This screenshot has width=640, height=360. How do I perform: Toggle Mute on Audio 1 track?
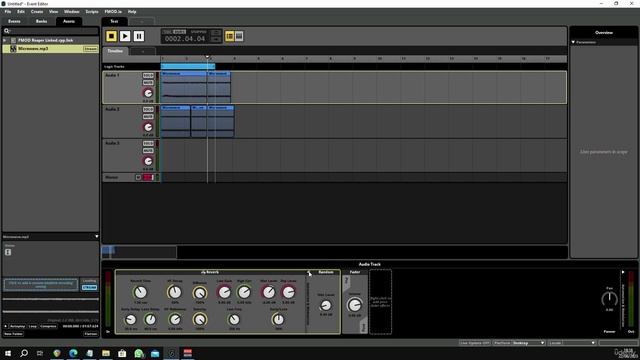click(x=148, y=83)
